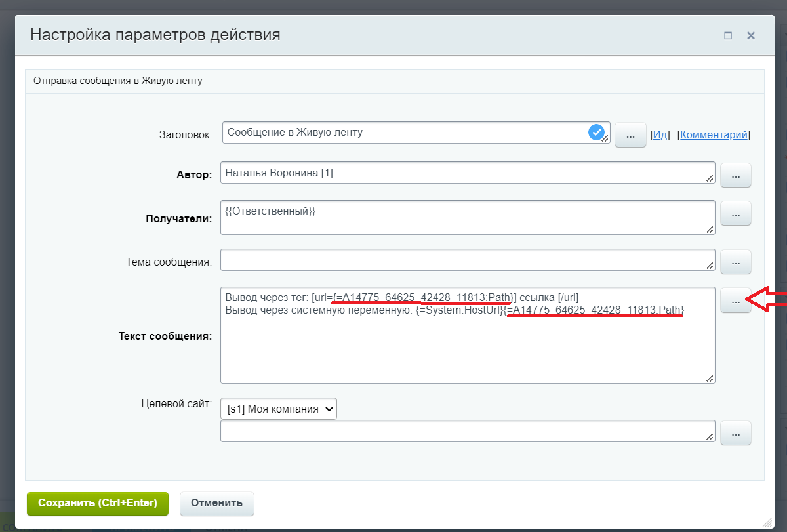Click into the Автор field
Screen dimensions: 787x532
click(466, 173)
